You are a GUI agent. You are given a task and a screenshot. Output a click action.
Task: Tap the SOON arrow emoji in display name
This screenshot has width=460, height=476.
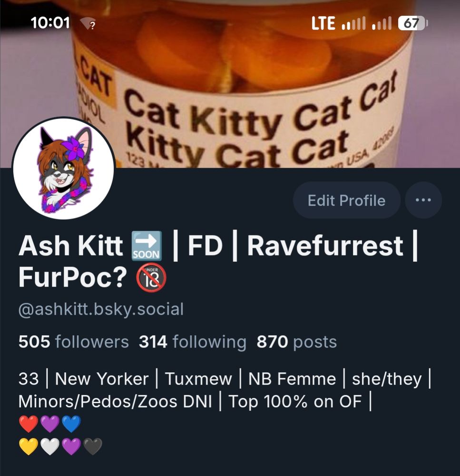(x=147, y=246)
